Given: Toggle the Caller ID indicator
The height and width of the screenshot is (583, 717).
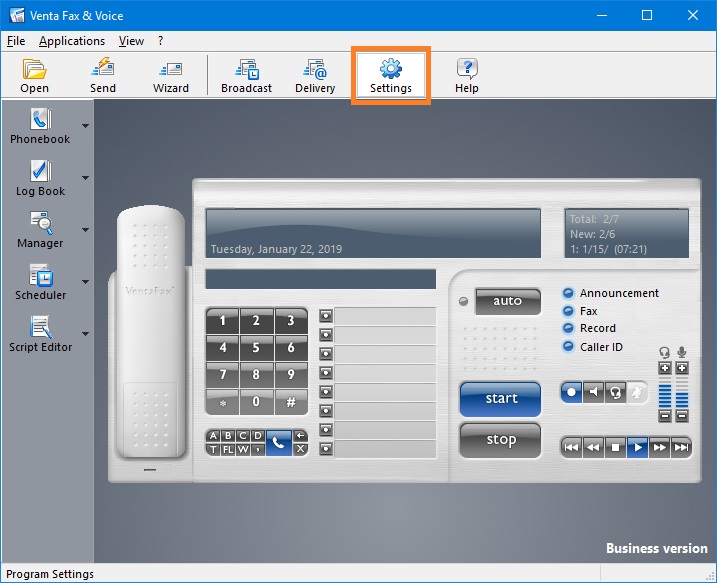Looking at the screenshot, I should [568, 347].
